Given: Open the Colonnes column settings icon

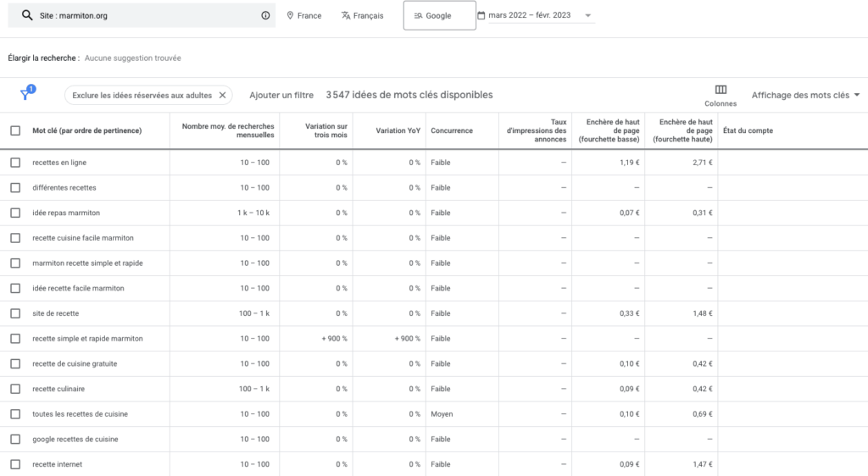Looking at the screenshot, I should 721,90.
